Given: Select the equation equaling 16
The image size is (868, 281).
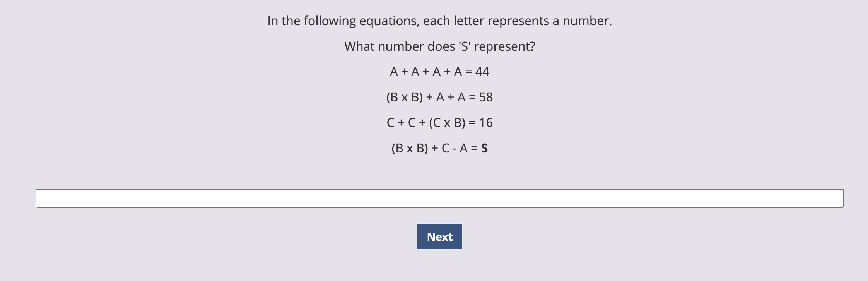Looking at the screenshot, I should tap(440, 123).
